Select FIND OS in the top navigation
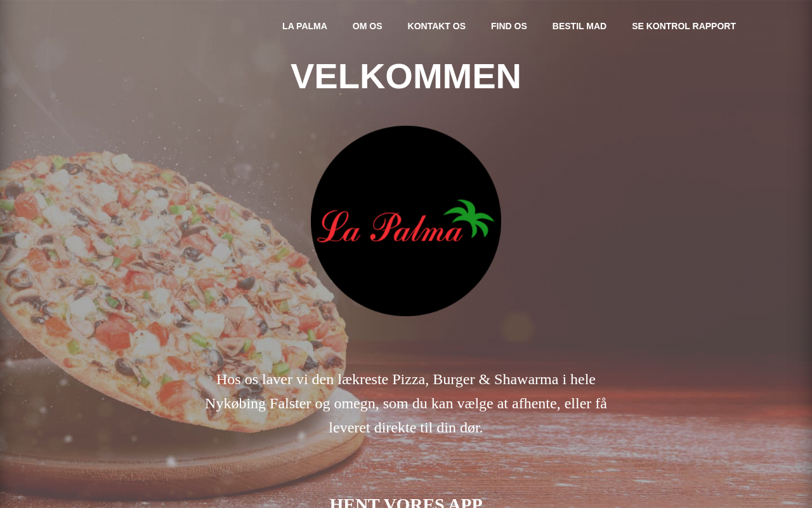This screenshot has width=812, height=508. (509, 26)
